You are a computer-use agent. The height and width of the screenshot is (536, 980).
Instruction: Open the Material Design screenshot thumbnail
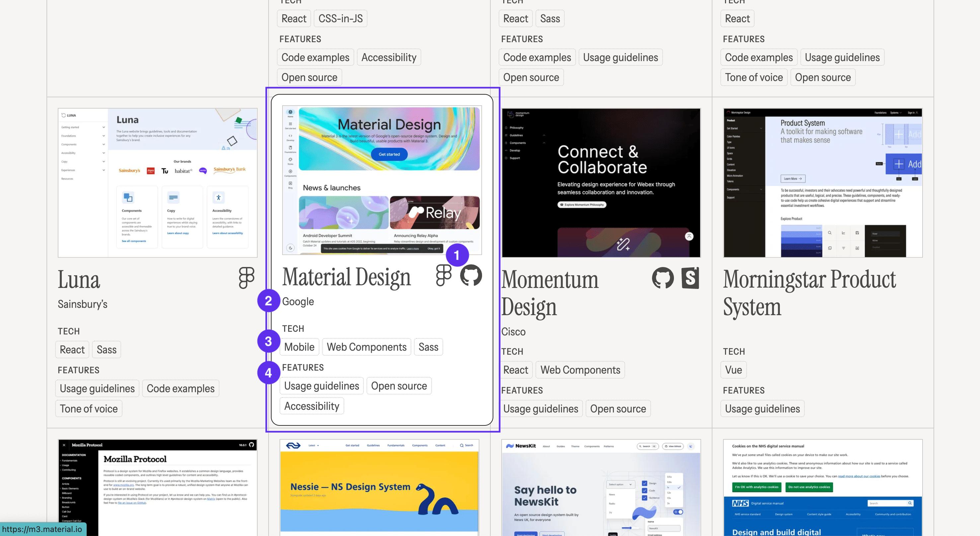382,180
